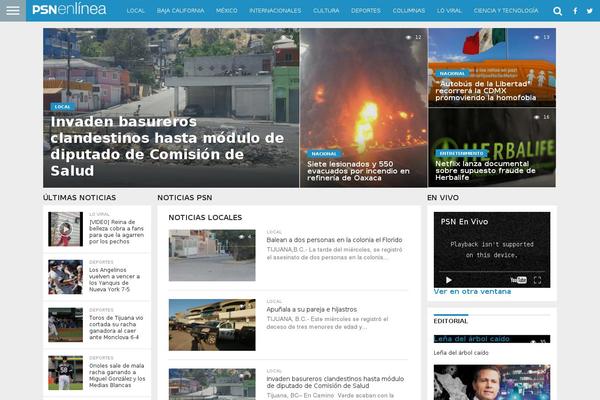Open the Facebook icon in header
The height and width of the screenshot is (400, 600).
click(x=574, y=11)
